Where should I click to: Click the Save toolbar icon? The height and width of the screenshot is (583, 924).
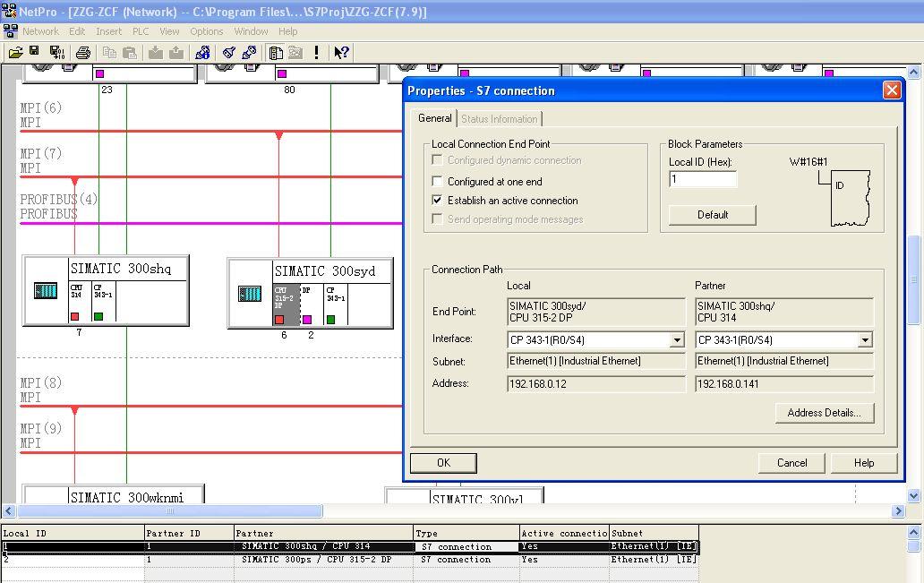34,53
